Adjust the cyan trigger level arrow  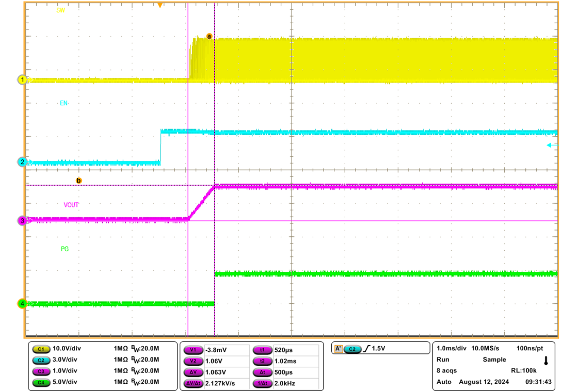point(550,145)
